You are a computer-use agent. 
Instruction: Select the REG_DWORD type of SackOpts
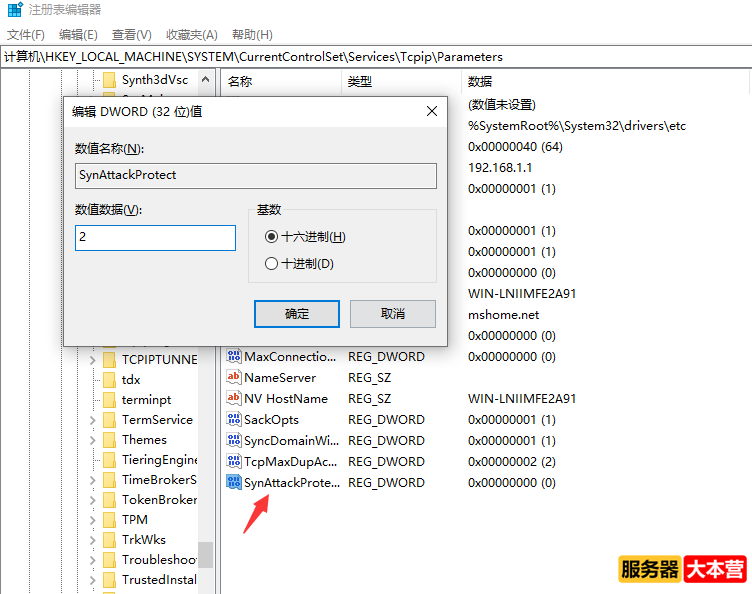[x=387, y=419]
